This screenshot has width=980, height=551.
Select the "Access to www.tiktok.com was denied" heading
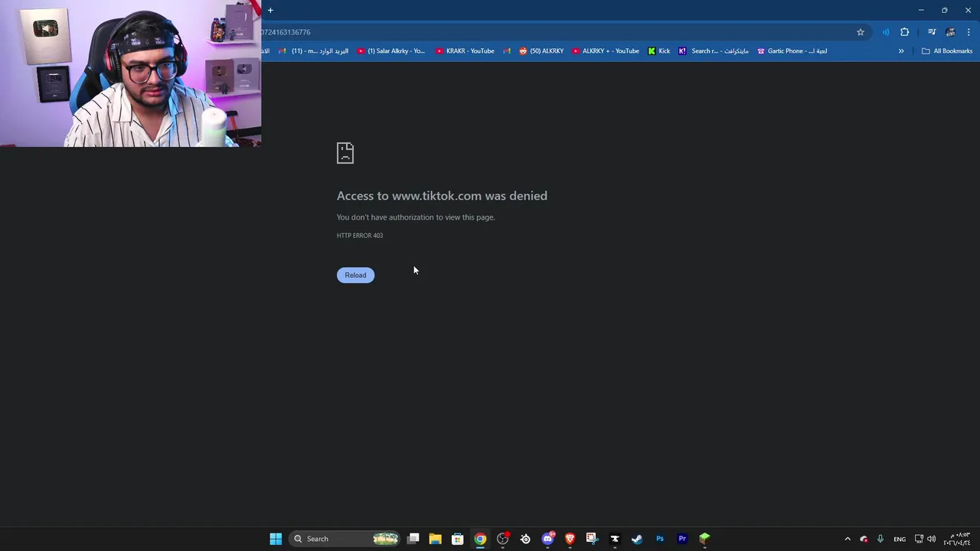point(442,196)
